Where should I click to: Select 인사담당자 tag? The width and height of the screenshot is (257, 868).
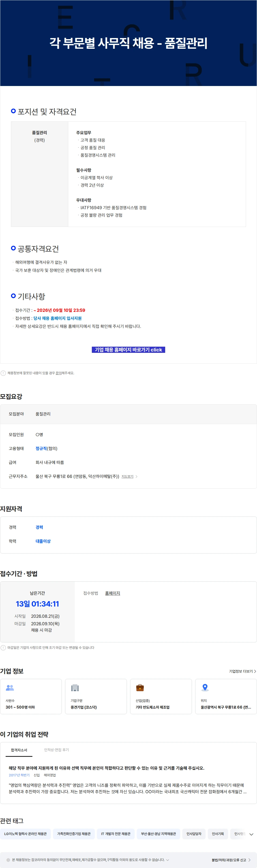click(x=194, y=834)
